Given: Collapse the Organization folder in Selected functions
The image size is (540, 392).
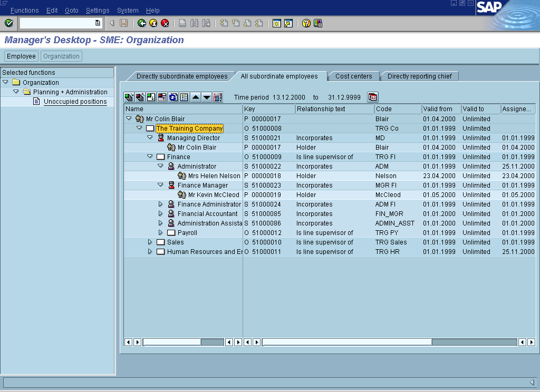Looking at the screenshot, I should (x=5, y=82).
